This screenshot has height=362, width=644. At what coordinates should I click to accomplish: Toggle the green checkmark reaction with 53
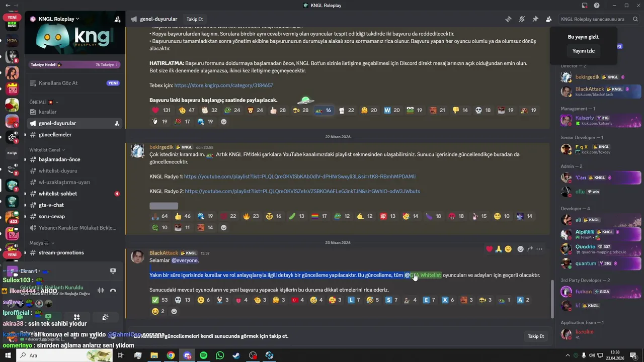pos(160,300)
